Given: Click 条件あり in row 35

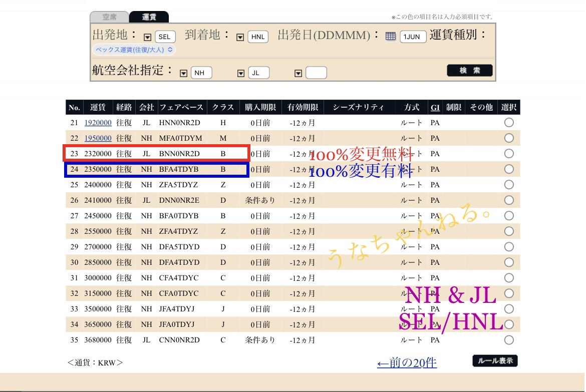Looking at the screenshot, I should 260,340.
